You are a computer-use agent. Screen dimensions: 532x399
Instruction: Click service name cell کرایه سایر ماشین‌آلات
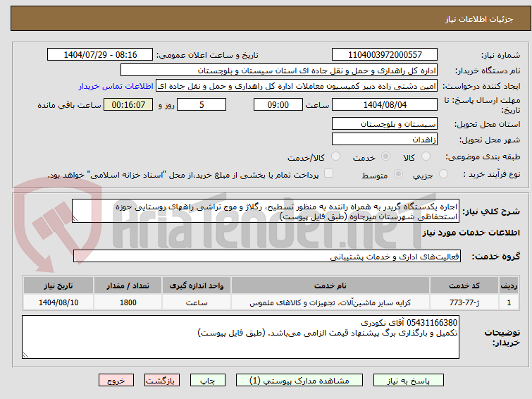[330, 302]
